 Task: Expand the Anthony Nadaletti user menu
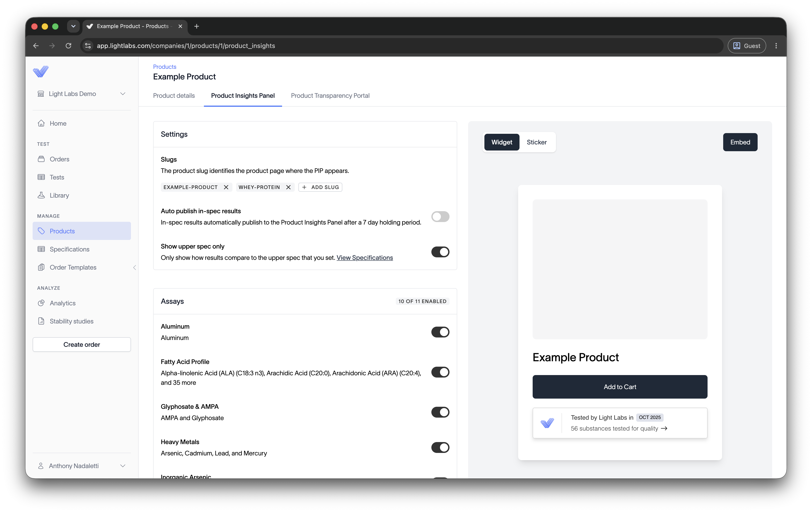coord(123,466)
